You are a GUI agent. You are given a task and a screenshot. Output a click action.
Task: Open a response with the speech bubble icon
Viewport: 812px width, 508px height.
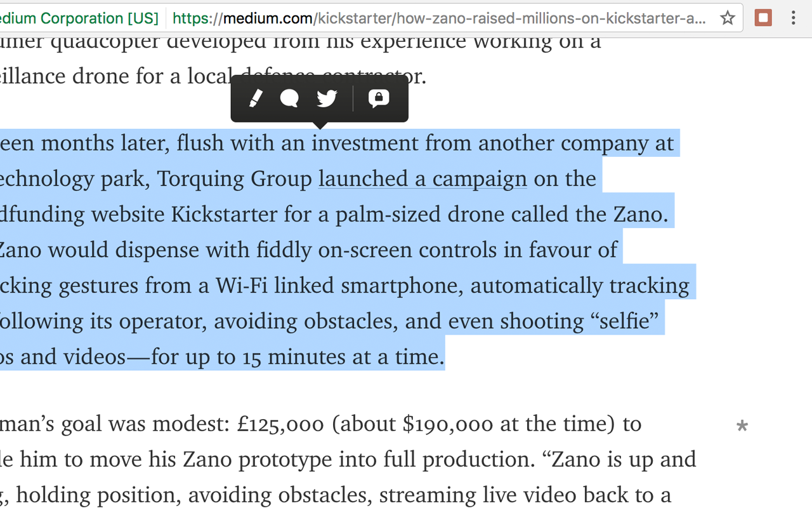pyautogui.click(x=289, y=98)
